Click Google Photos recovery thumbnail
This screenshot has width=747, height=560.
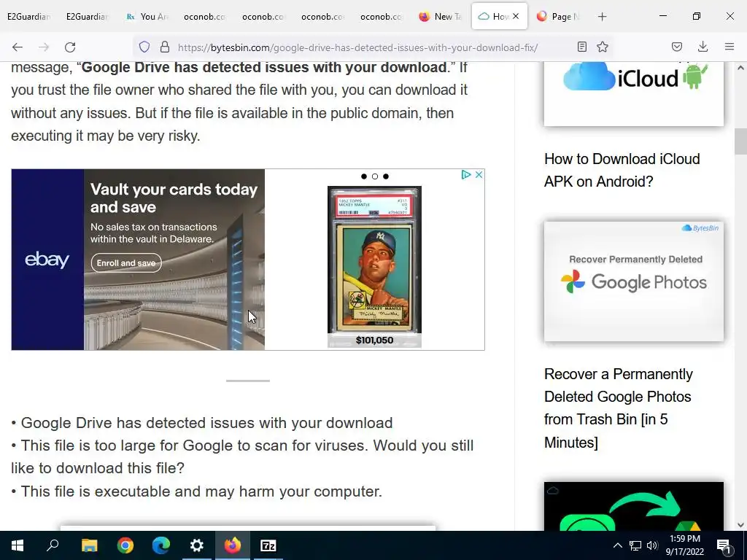634,281
